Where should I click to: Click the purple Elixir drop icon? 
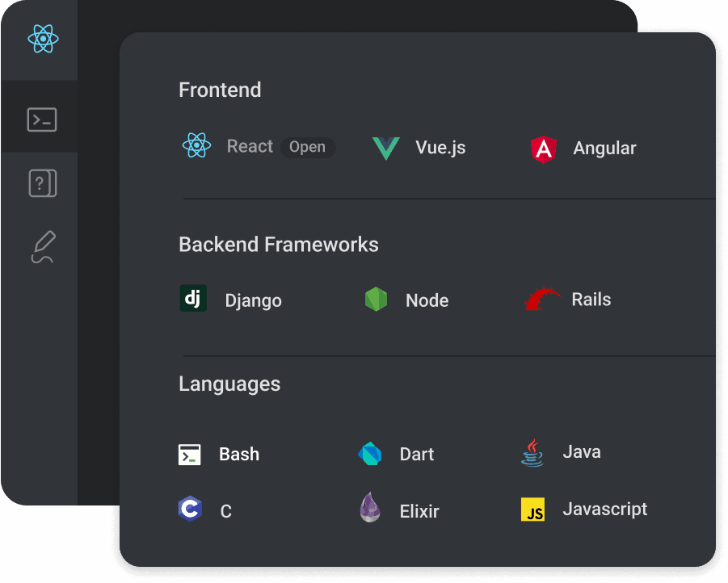pos(370,509)
